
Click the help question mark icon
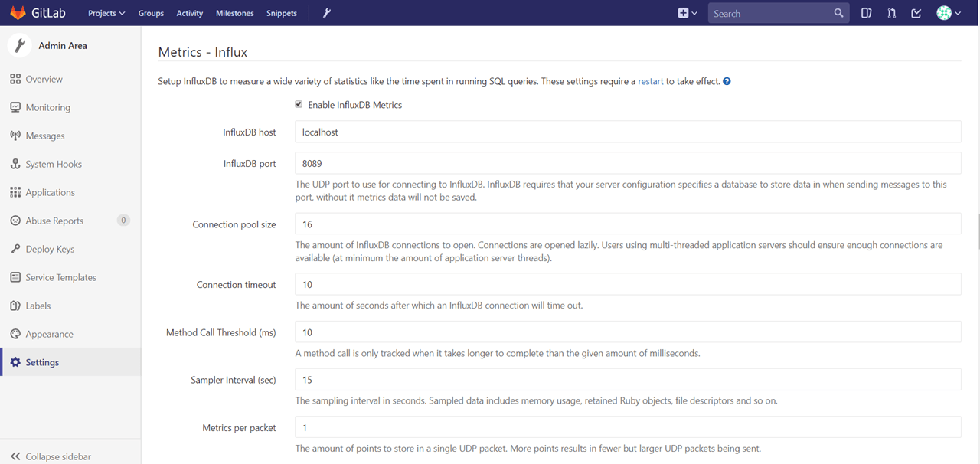(727, 81)
